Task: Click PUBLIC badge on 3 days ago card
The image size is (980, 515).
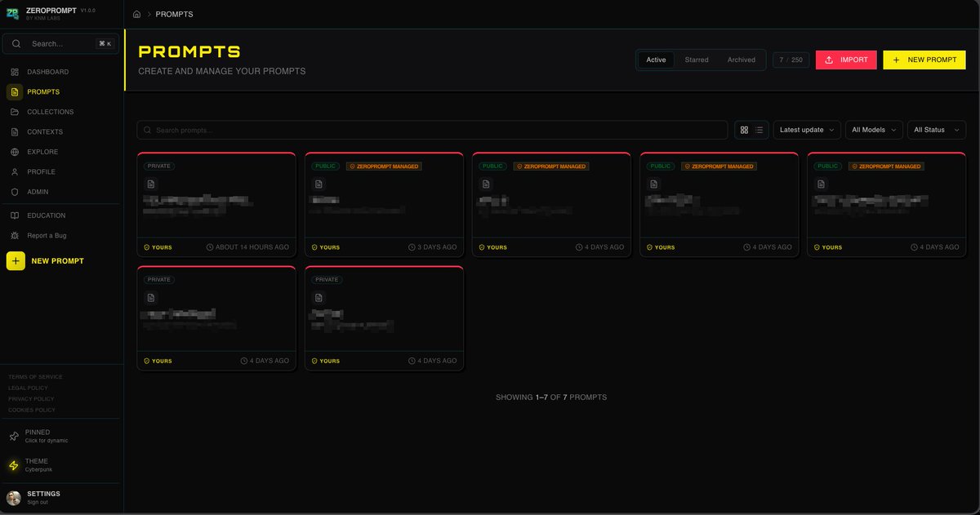Action: point(325,166)
